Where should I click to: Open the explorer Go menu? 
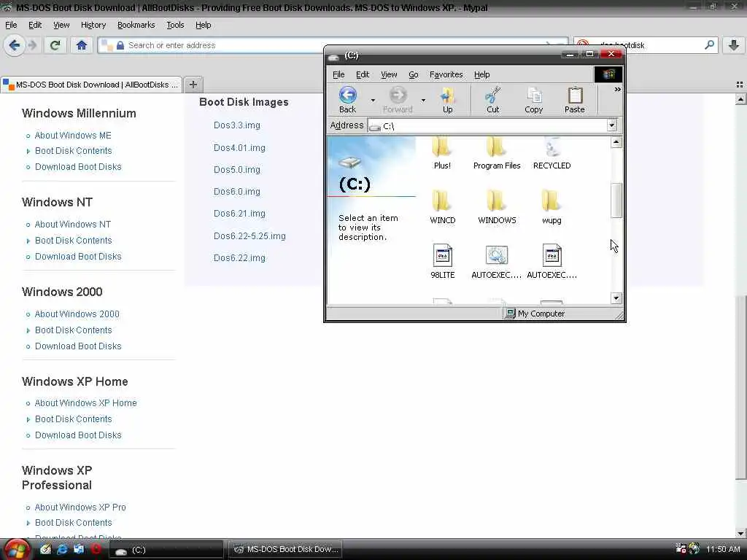[x=414, y=75]
